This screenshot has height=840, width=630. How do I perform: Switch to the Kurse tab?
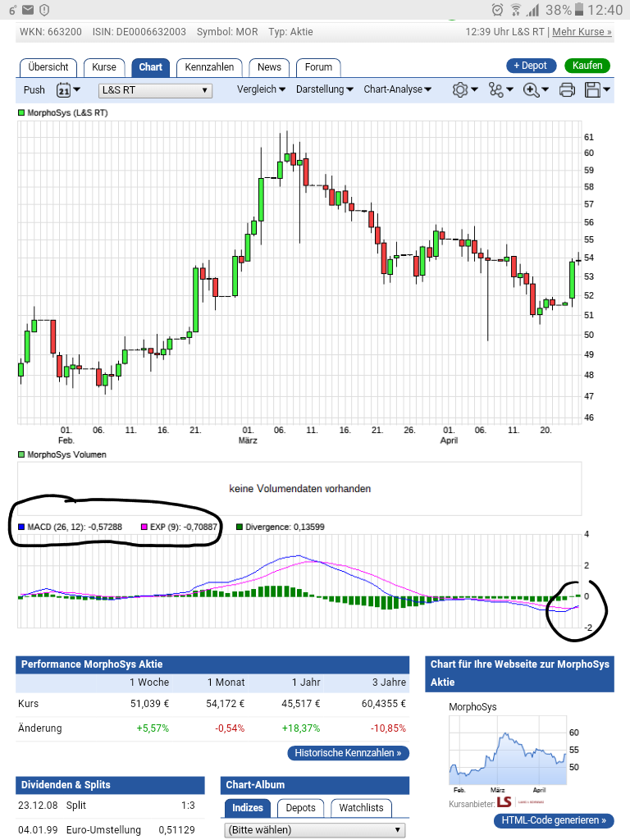104,67
